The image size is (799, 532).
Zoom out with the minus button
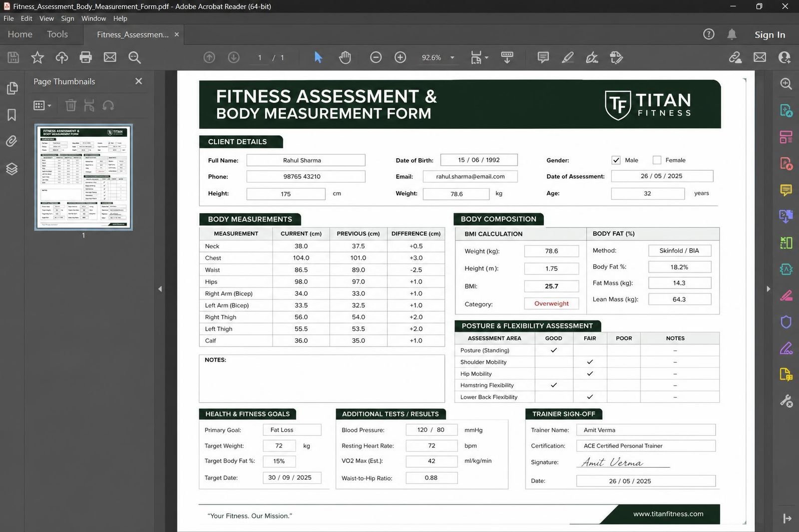[x=376, y=57]
